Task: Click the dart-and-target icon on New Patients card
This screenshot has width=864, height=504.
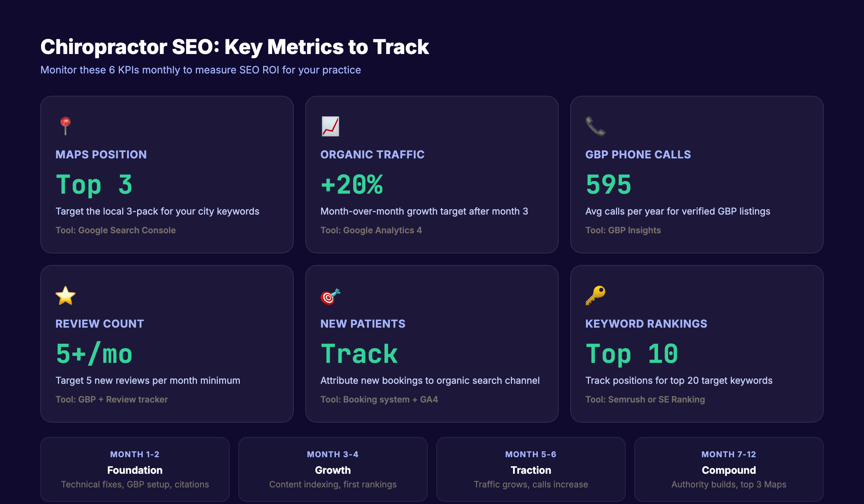Action: click(330, 295)
